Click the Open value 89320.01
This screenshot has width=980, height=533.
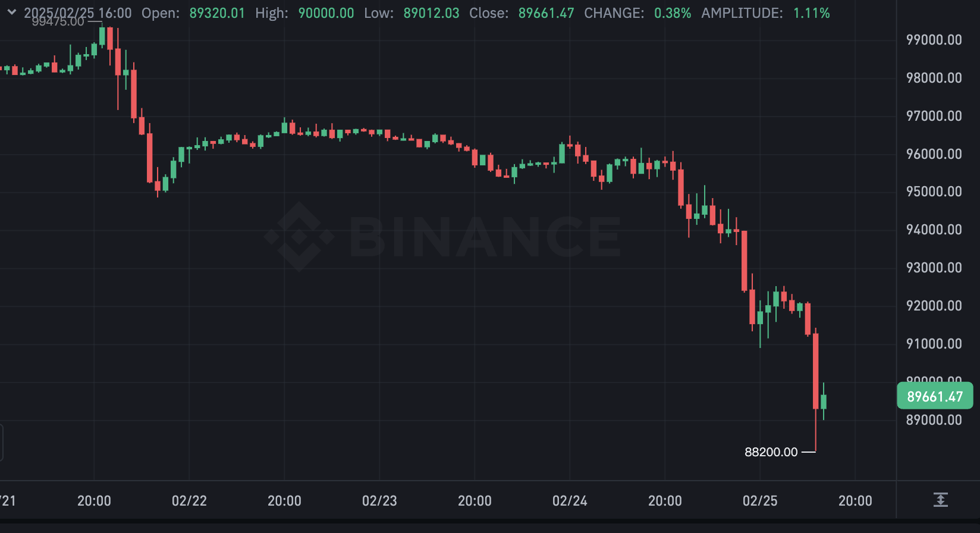tap(217, 13)
